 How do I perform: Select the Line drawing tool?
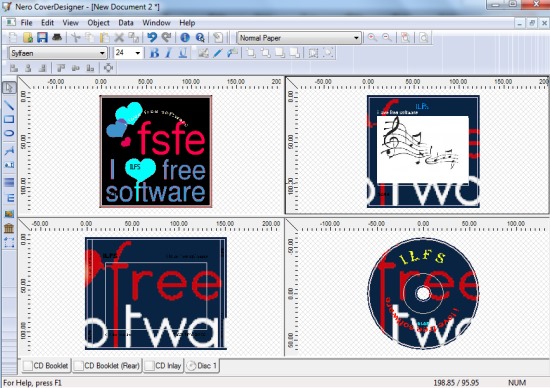(x=9, y=105)
